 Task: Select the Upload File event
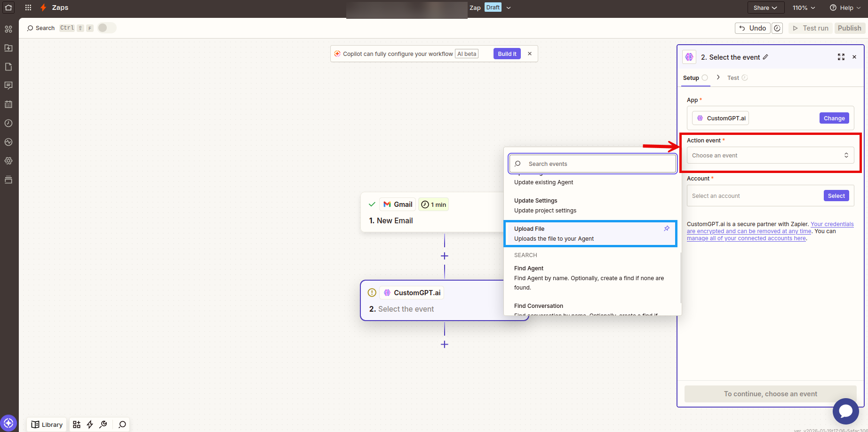tap(590, 234)
